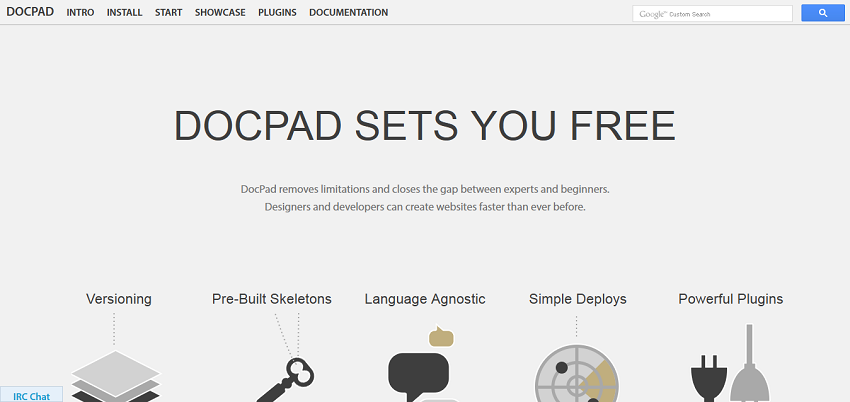This screenshot has height=402, width=850.
Task: Select the Pre-Built Skeletons heading
Action: tap(272, 299)
